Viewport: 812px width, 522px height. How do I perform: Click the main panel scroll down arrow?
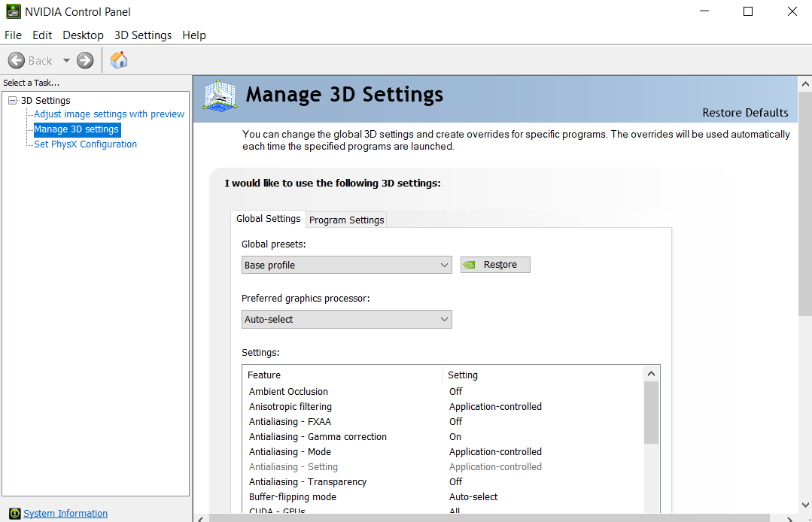(805, 505)
